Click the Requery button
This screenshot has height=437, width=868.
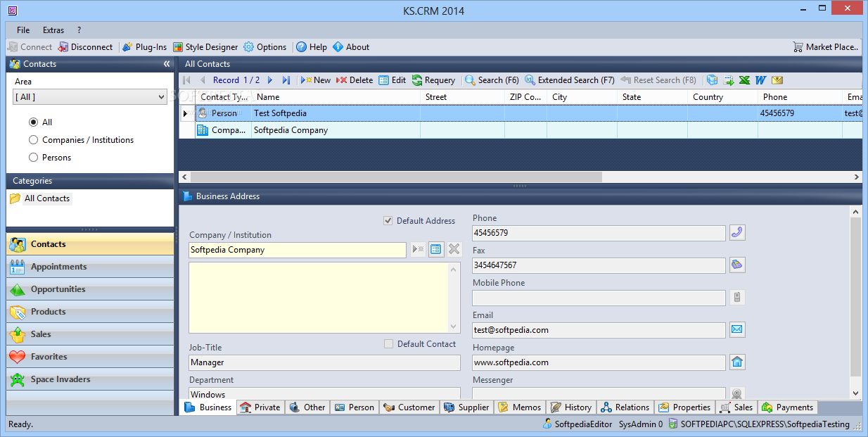click(x=434, y=80)
